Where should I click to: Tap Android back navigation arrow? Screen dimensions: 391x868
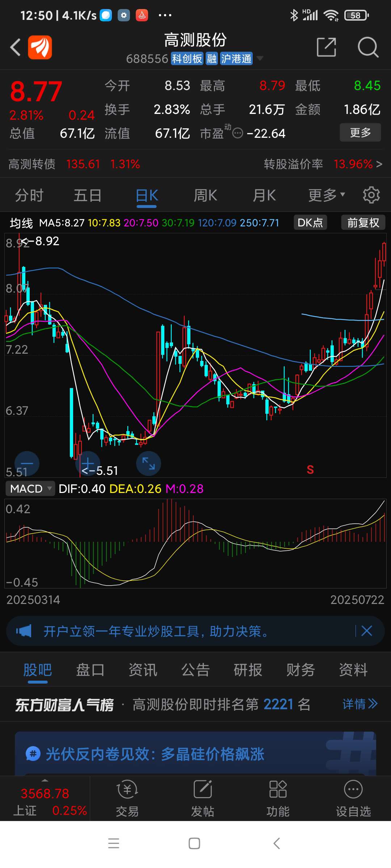click(x=277, y=843)
